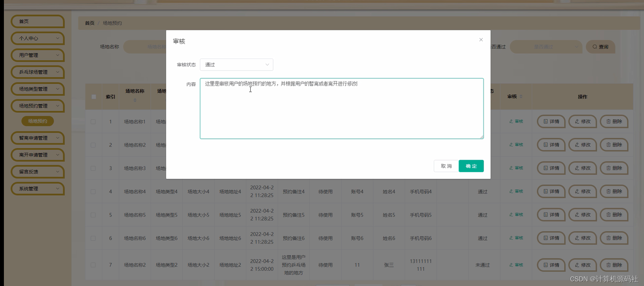The width and height of the screenshot is (644, 286).
Task: Click 修改 for row 2
Action: [x=583, y=145]
